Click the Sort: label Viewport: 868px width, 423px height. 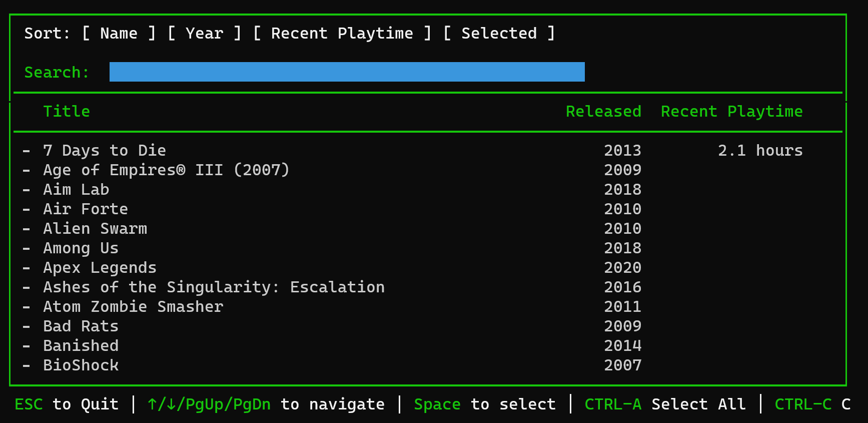(47, 34)
